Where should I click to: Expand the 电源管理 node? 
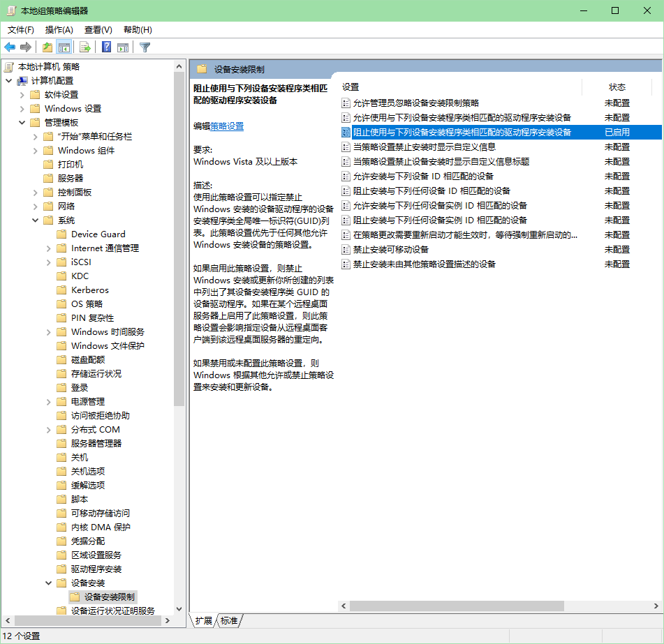(x=49, y=402)
